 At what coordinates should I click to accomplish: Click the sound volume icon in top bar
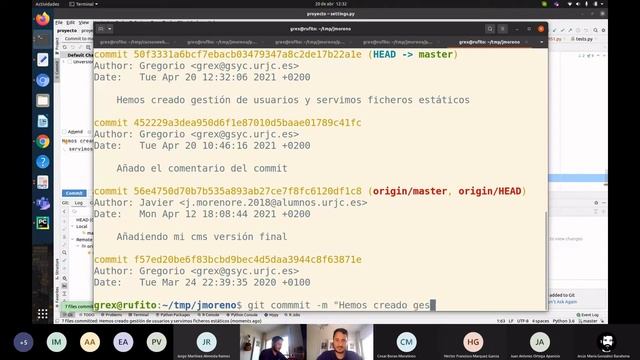pyautogui.click(x=578, y=4)
